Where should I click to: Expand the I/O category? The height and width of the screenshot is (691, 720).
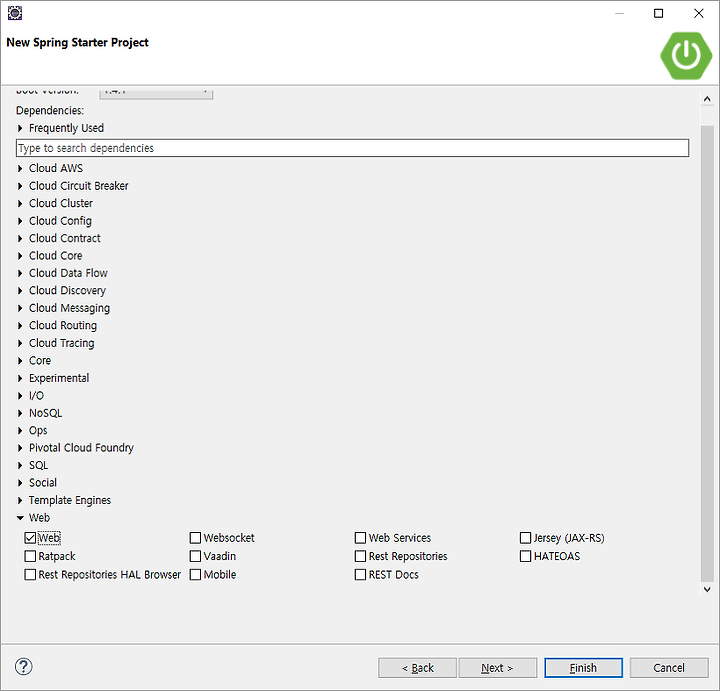[20, 396]
